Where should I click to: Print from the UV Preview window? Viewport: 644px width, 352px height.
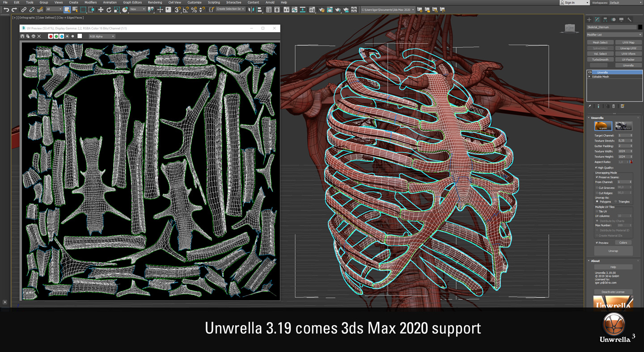coord(33,36)
